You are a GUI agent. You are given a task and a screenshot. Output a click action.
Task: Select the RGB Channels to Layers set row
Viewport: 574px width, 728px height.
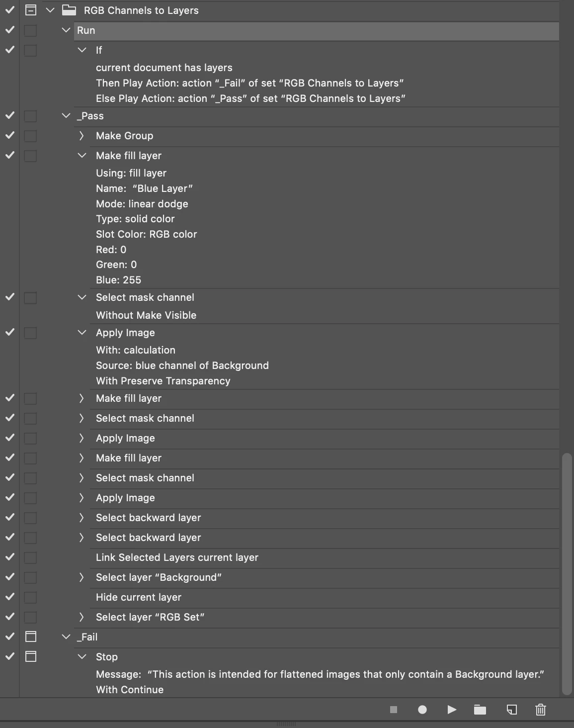click(x=300, y=10)
